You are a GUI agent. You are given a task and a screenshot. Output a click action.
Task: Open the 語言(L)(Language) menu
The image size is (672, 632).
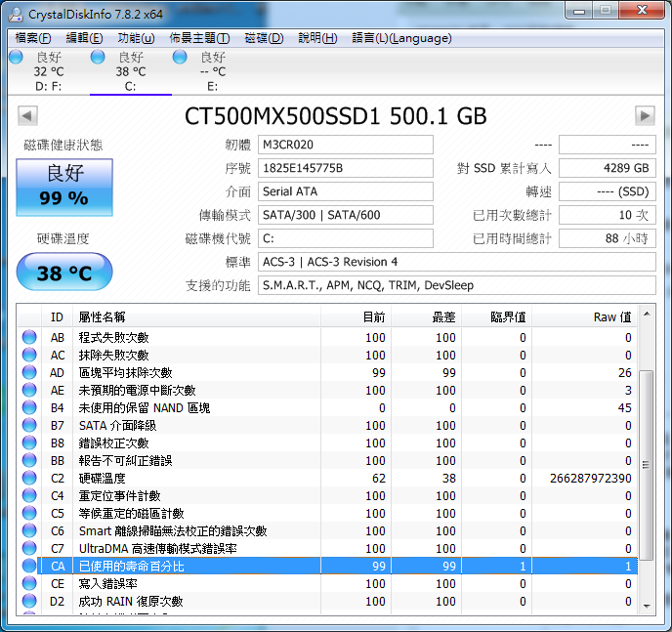pyautogui.click(x=401, y=38)
